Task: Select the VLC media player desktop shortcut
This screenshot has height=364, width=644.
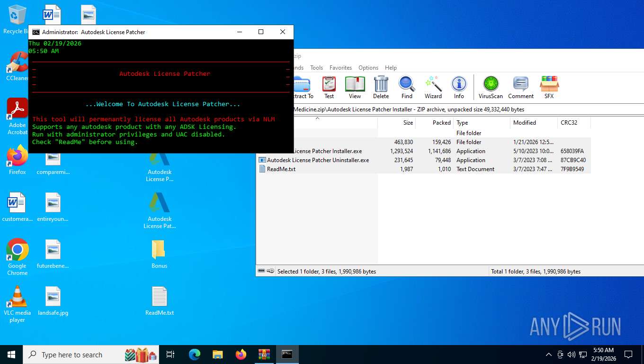Action: pyautogui.click(x=17, y=304)
